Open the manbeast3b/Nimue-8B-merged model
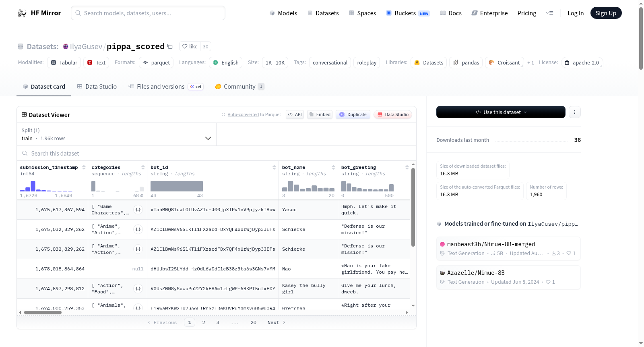 [508, 248]
